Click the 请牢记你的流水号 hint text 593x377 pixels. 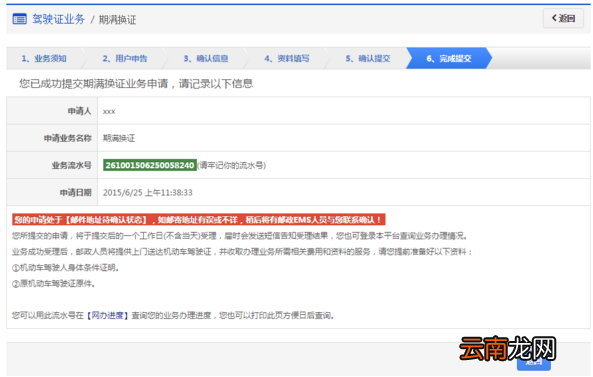click(231, 165)
